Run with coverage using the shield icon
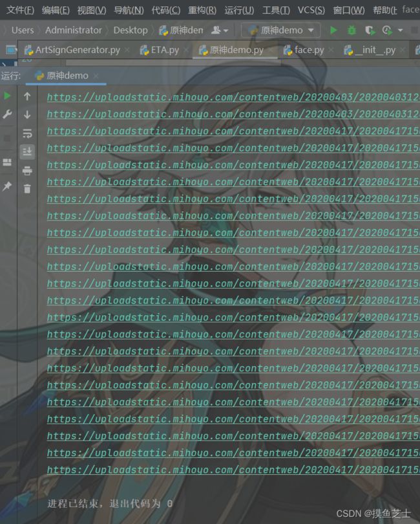Viewport: 420px width, 524px height. (x=370, y=30)
